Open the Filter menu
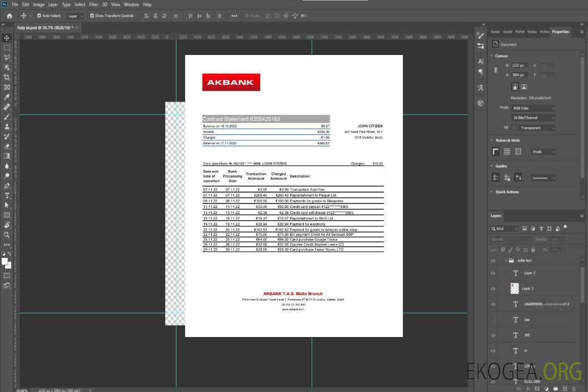 94,4
